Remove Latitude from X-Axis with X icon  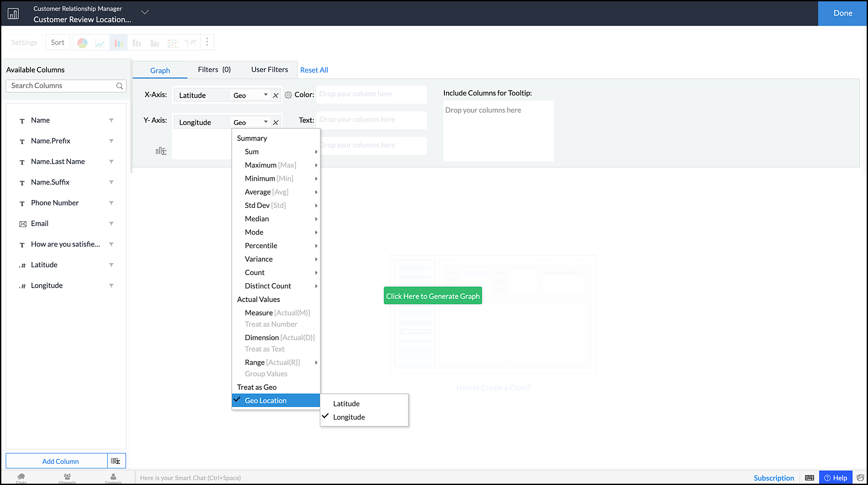276,95
